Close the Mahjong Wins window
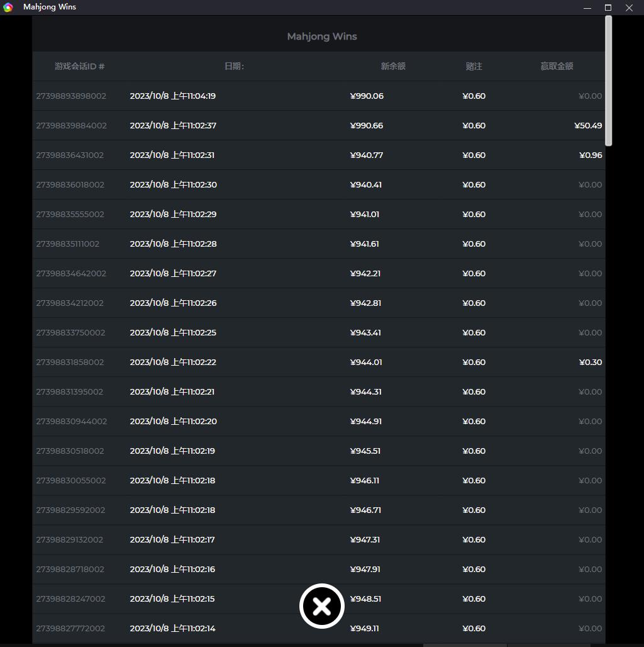Viewport: 644px width, 647px height. 629,8
